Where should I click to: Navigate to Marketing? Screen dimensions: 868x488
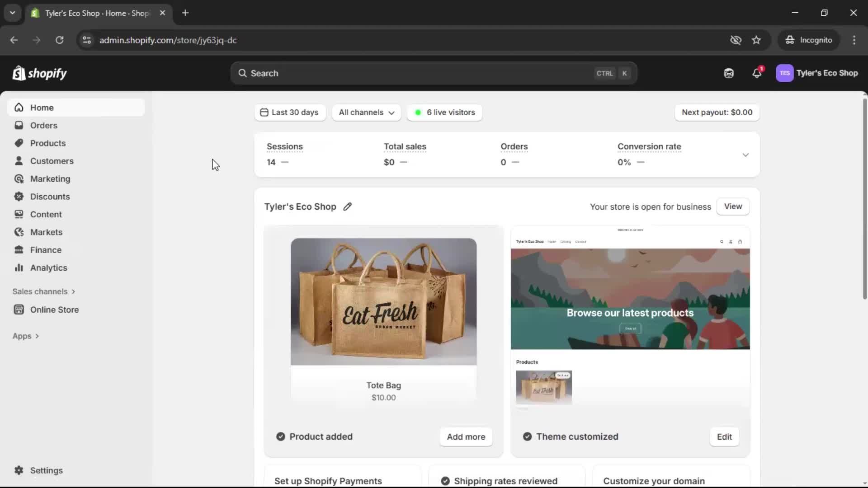(x=76, y=179)
